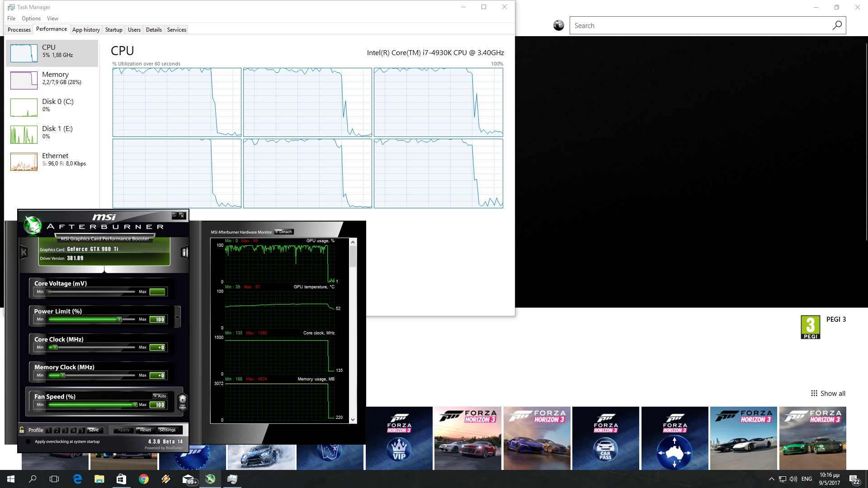Image resolution: width=868 pixels, height=488 pixels.
Task: Expand the Power Limit dropdown arrow
Action: (x=177, y=317)
